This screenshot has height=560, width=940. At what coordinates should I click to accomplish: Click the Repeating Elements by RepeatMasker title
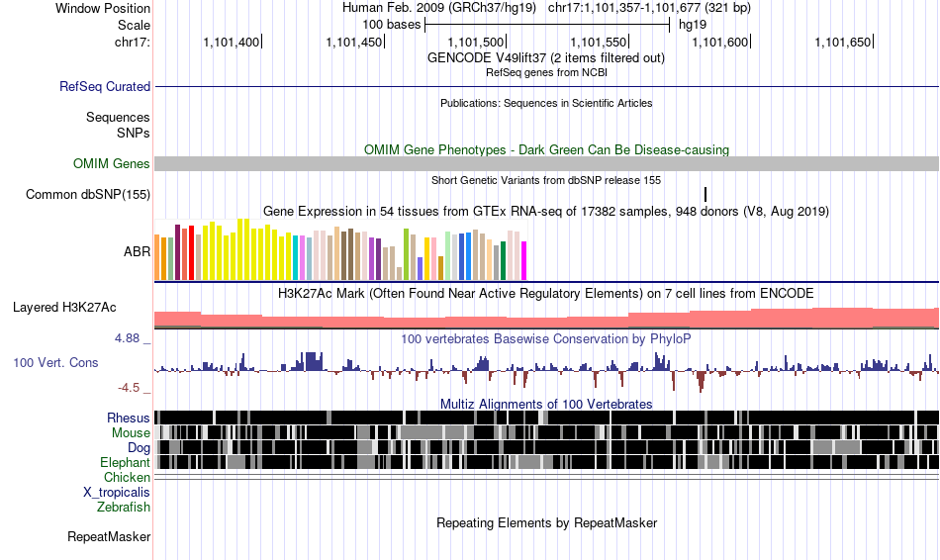[547, 522]
